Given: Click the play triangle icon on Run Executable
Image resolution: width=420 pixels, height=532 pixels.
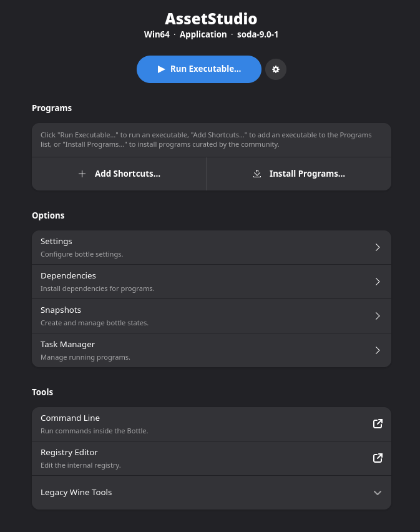Looking at the screenshot, I should click(161, 69).
